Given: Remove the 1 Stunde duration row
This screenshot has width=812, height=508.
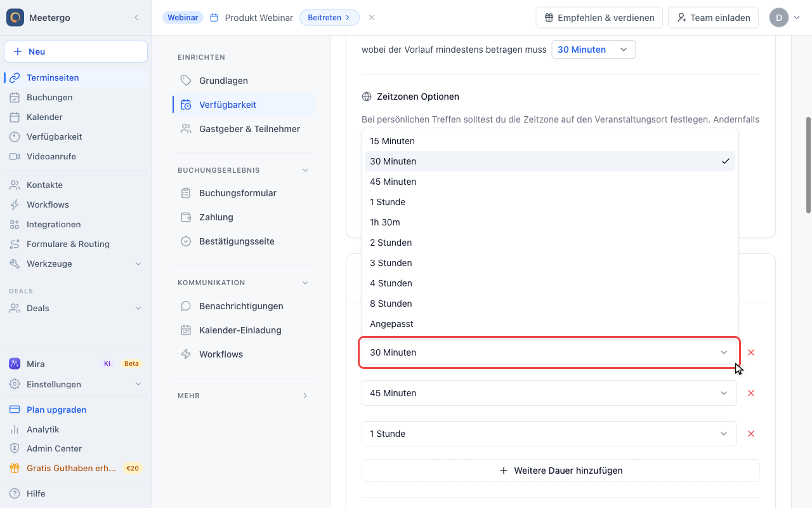Looking at the screenshot, I should click(751, 434).
